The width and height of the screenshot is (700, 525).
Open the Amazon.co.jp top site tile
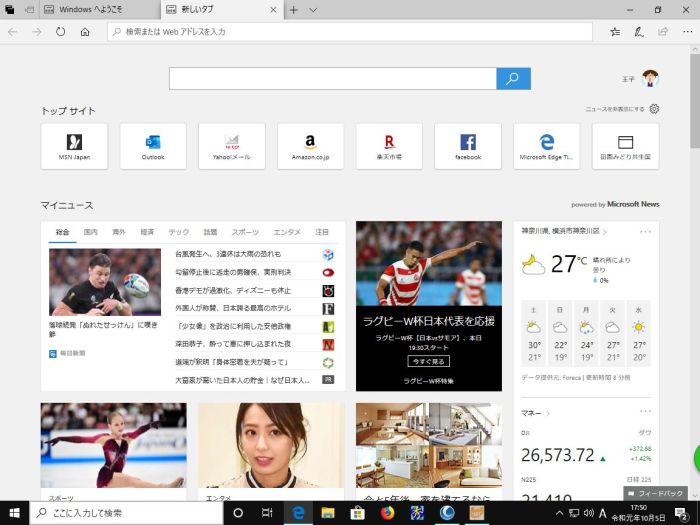(310, 146)
